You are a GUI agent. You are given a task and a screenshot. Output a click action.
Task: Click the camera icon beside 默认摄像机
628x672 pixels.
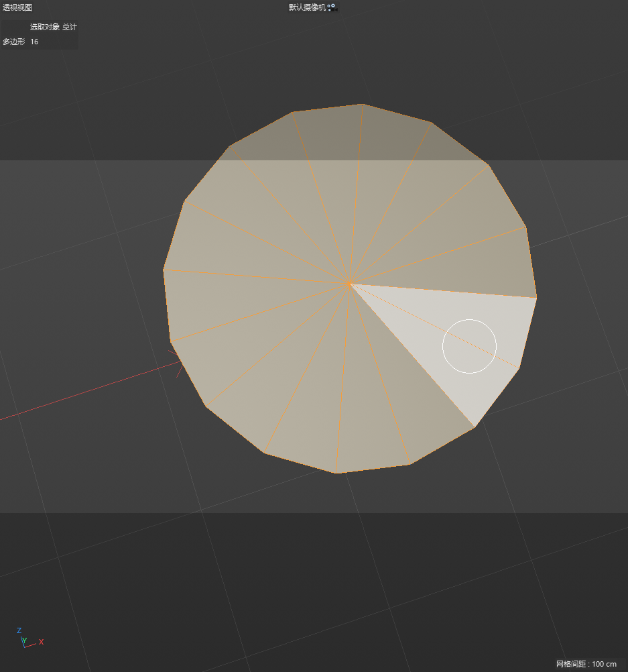coord(332,7)
